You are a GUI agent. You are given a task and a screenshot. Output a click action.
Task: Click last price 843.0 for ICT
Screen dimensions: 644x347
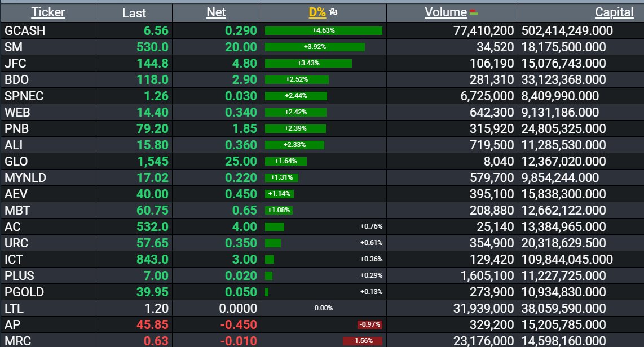click(152, 260)
